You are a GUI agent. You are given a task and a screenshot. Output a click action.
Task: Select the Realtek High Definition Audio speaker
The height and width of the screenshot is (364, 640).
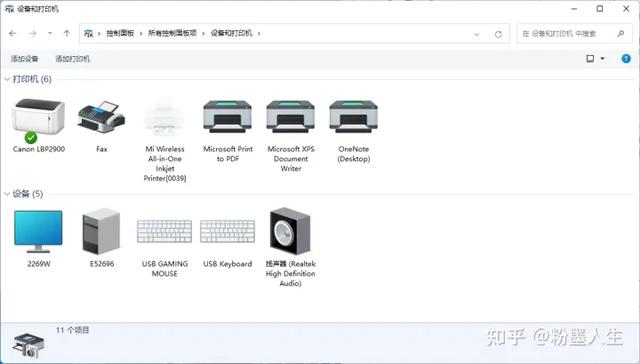click(290, 247)
